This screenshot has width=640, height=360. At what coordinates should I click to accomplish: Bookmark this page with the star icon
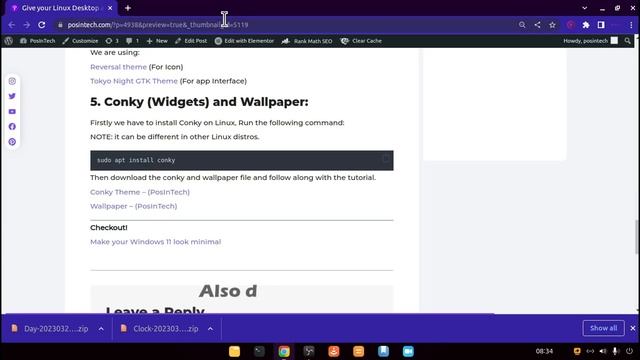coord(552,25)
